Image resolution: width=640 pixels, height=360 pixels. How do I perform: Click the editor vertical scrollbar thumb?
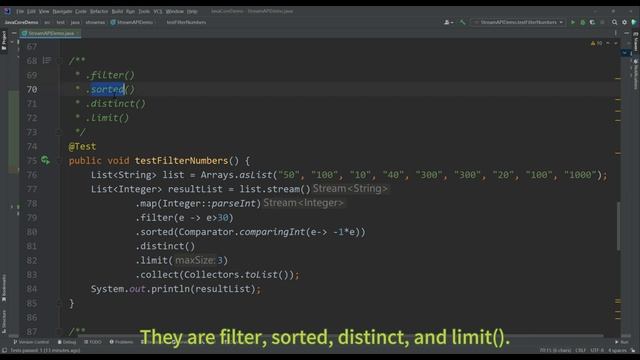618,226
